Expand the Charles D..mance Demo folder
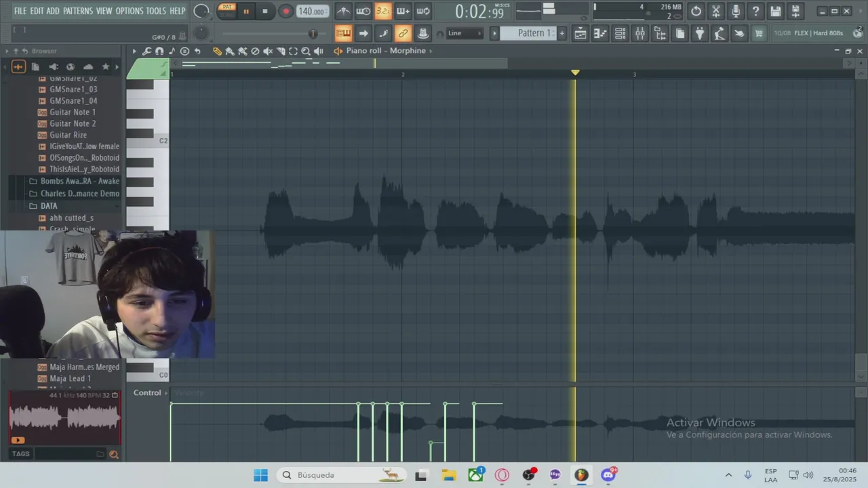This screenshot has height=488, width=868. 75,193
